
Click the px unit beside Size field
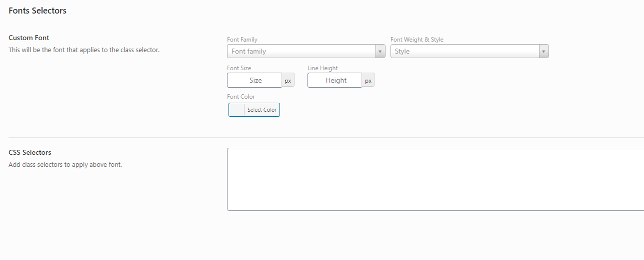point(288,81)
